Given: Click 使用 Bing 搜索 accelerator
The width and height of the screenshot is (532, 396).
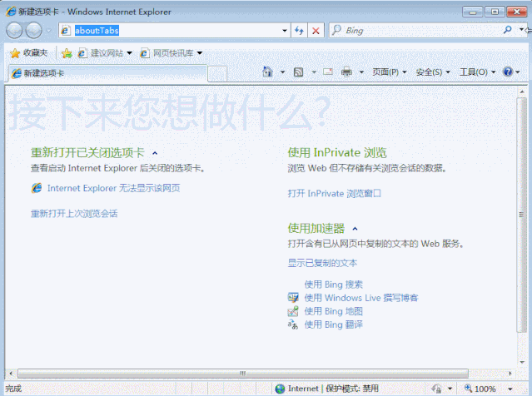Looking at the screenshot, I should tap(333, 285).
